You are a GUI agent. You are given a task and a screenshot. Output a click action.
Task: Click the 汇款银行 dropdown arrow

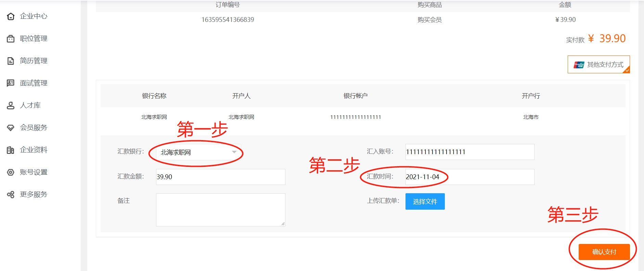pos(234,152)
